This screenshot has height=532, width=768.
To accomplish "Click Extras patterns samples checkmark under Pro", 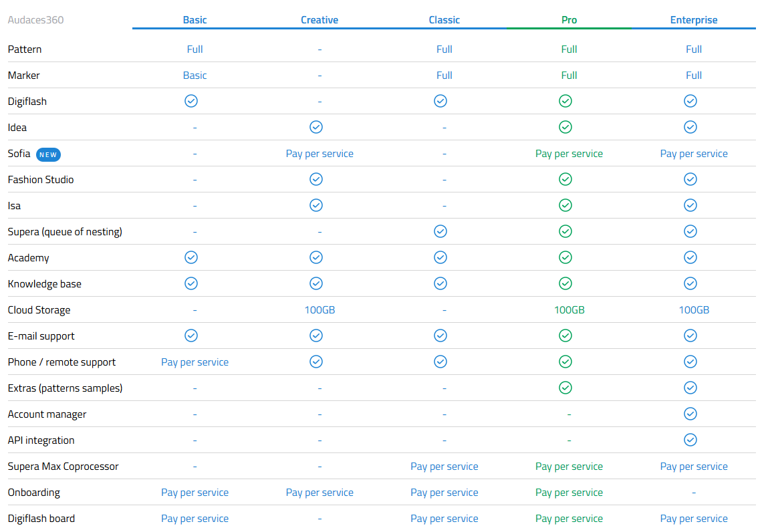I will [x=565, y=388].
